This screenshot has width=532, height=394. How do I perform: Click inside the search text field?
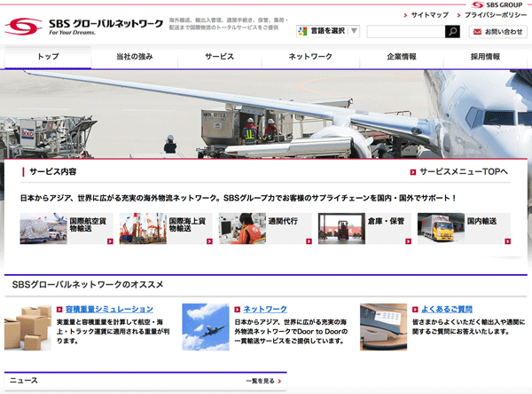pos(404,31)
